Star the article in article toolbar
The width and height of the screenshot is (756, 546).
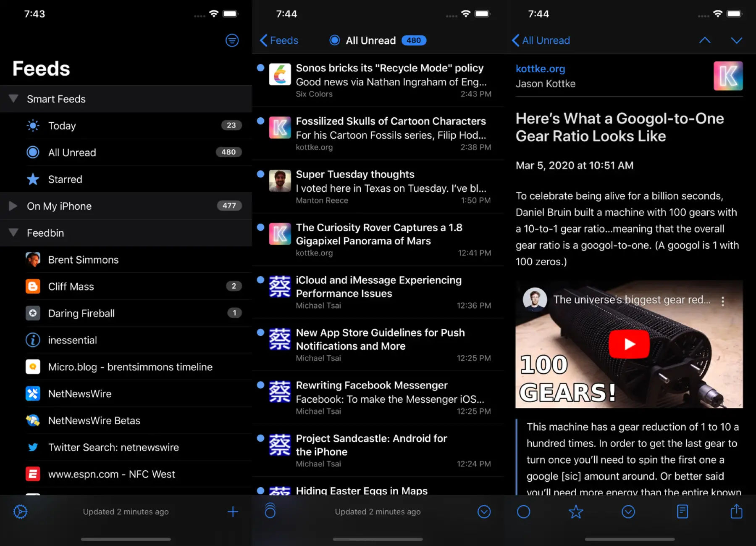(x=576, y=512)
